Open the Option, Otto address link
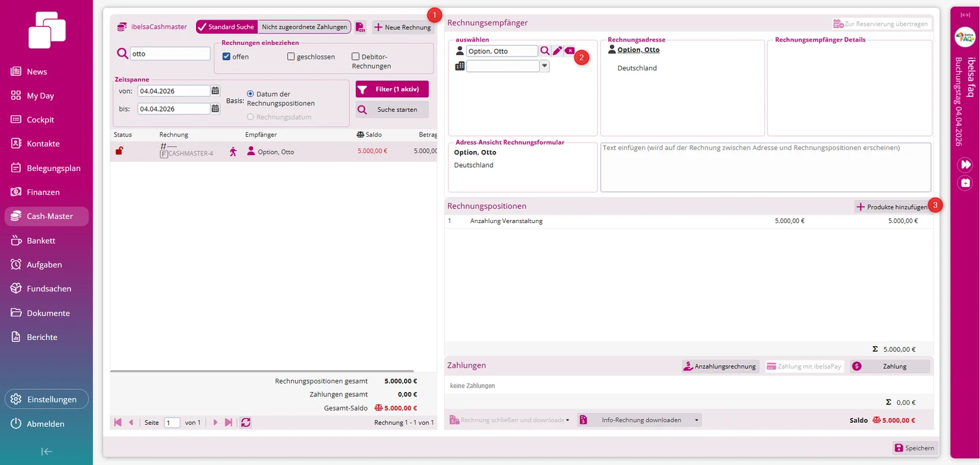 click(x=638, y=50)
